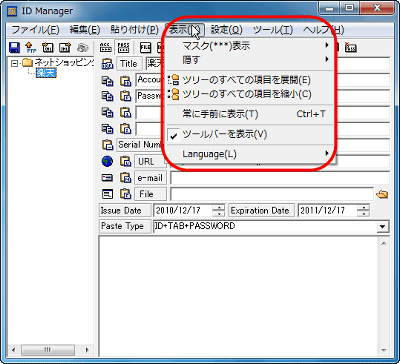Click the floppy disk Save icon
The image size is (400, 364).
14,48
